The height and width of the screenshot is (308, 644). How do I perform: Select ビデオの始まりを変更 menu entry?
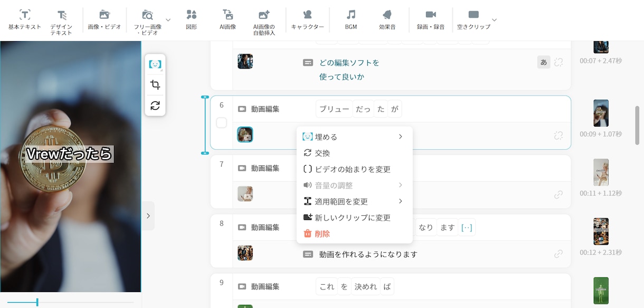(x=355, y=169)
